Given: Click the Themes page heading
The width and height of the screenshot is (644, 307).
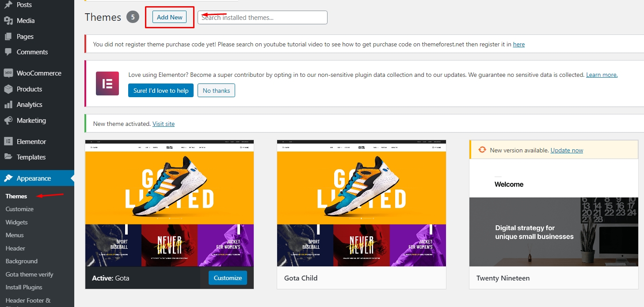Looking at the screenshot, I should point(103,17).
